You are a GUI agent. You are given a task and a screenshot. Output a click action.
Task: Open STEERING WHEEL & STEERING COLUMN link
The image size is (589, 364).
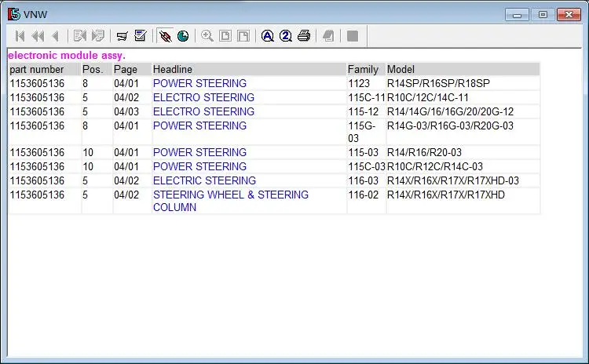231,201
